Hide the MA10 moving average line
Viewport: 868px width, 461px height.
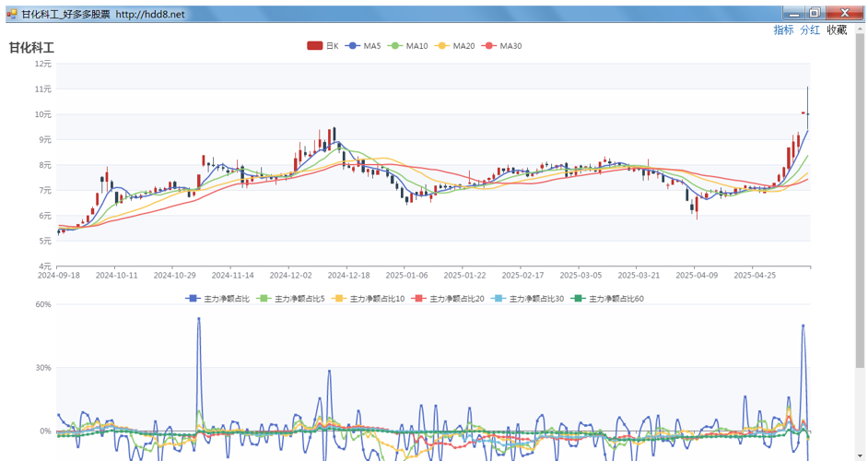click(x=407, y=46)
